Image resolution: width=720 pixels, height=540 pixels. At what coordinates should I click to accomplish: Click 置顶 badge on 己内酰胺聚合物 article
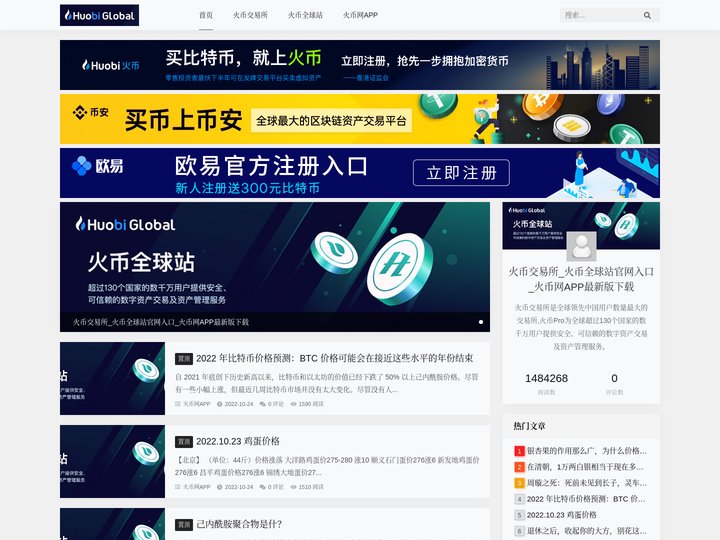tap(184, 524)
